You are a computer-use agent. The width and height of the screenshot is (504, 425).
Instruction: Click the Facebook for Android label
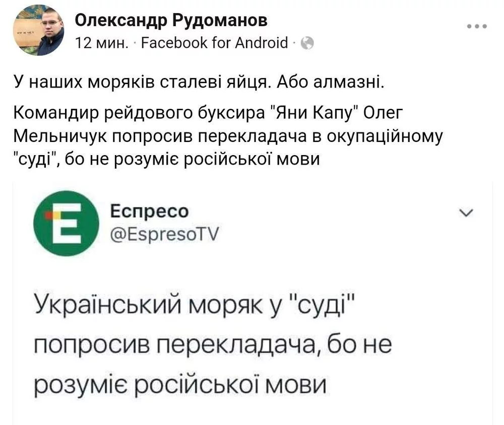coord(214,44)
